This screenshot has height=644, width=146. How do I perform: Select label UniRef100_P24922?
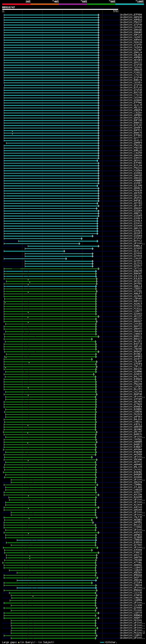131,72
